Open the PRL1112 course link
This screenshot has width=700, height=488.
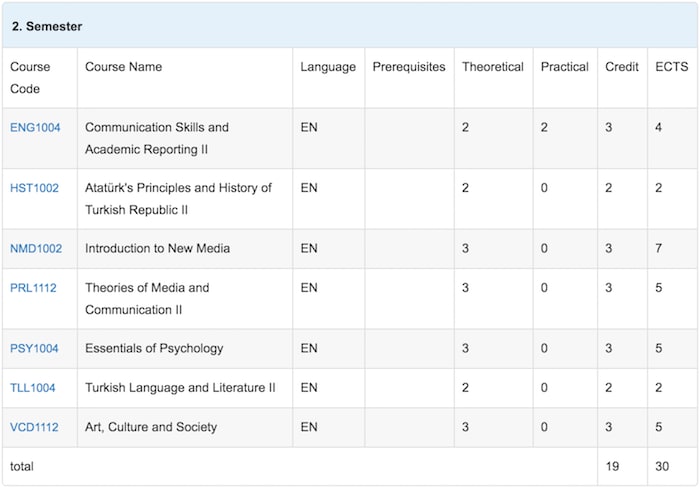tap(33, 288)
